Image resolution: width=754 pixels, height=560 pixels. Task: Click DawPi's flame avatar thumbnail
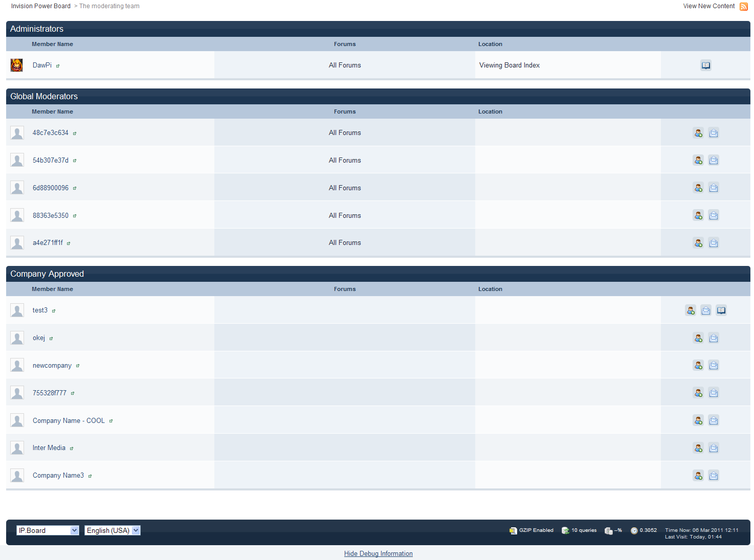point(16,65)
